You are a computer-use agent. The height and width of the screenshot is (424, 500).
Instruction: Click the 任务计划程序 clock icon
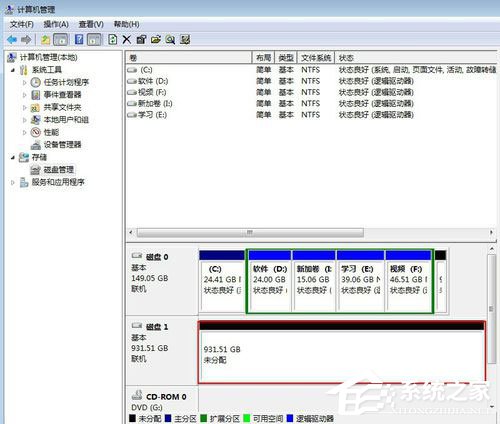click(x=36, y=82)
